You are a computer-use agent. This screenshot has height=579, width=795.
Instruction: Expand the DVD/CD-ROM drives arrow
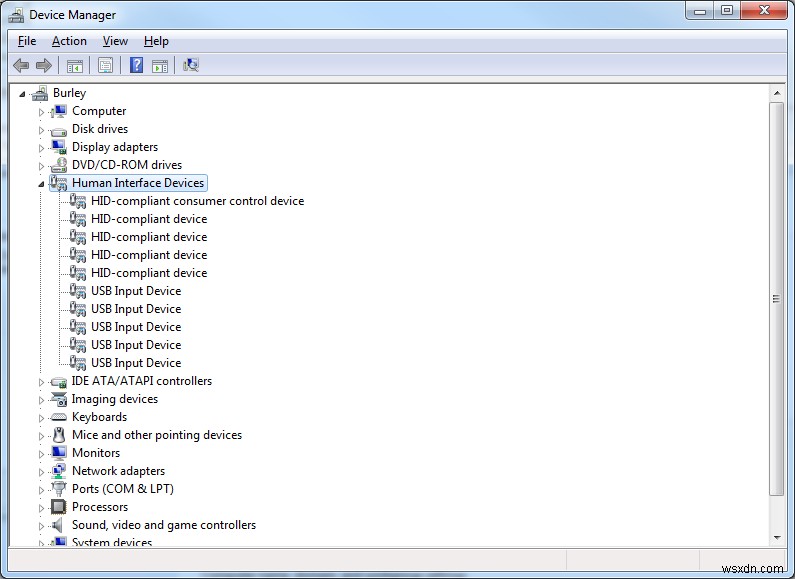pyautogui.click(x=41, y=166)
